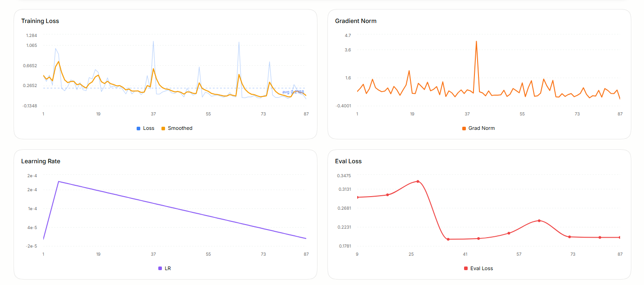This screenshot has width=644, height=285.
Task: Click y-axis value -2e-5 in Learning Rate
Action: pyautogui.click(x=32, y=246)
